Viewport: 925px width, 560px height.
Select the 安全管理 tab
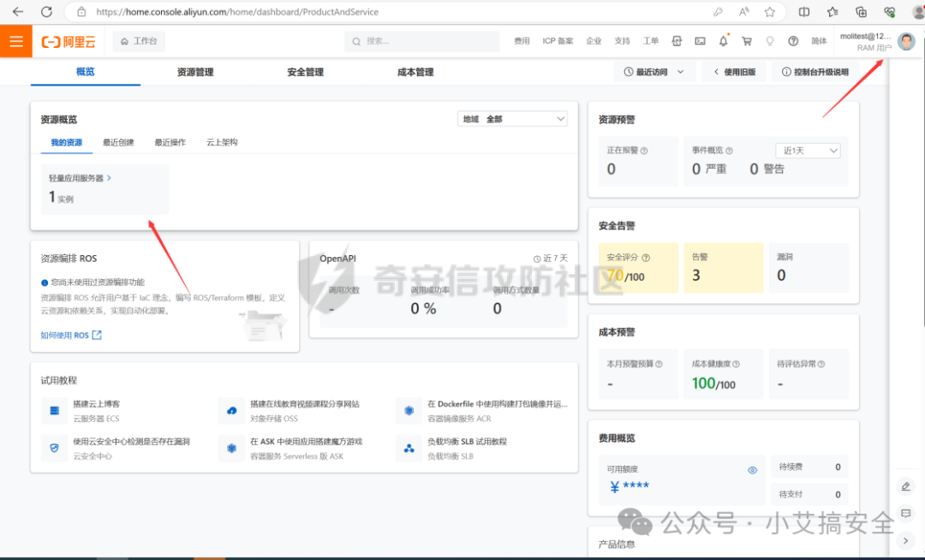click(306, 72)
